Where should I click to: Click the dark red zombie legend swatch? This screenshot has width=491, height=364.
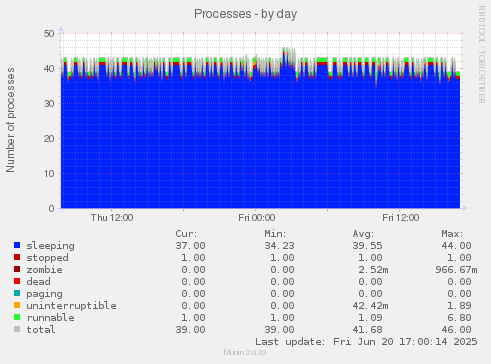click(17, 269)
